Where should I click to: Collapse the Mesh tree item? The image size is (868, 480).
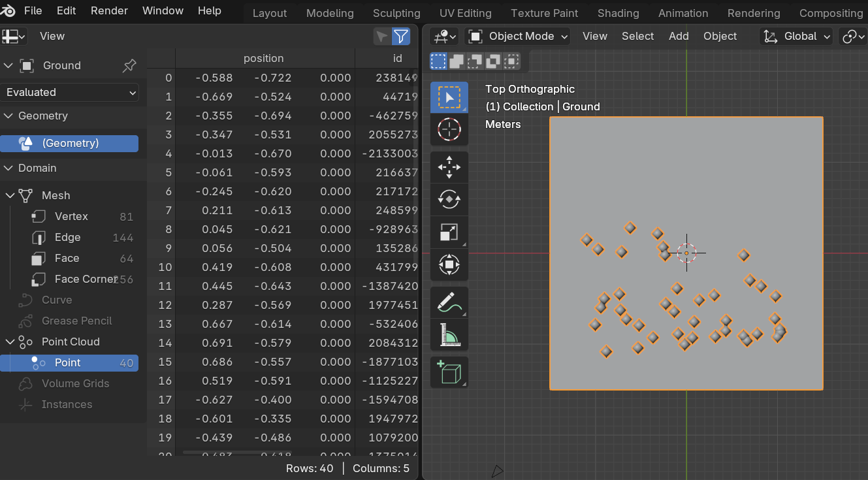(x=10, y=195)
